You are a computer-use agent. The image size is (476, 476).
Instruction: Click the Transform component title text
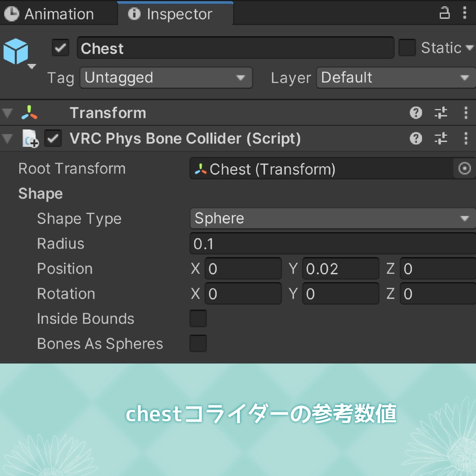click(x=108, y=113)
